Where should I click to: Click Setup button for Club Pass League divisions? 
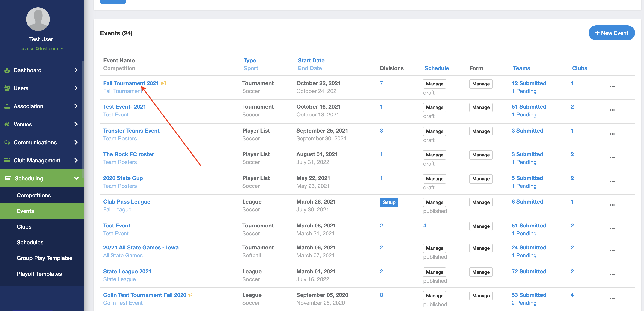(389, 202)
